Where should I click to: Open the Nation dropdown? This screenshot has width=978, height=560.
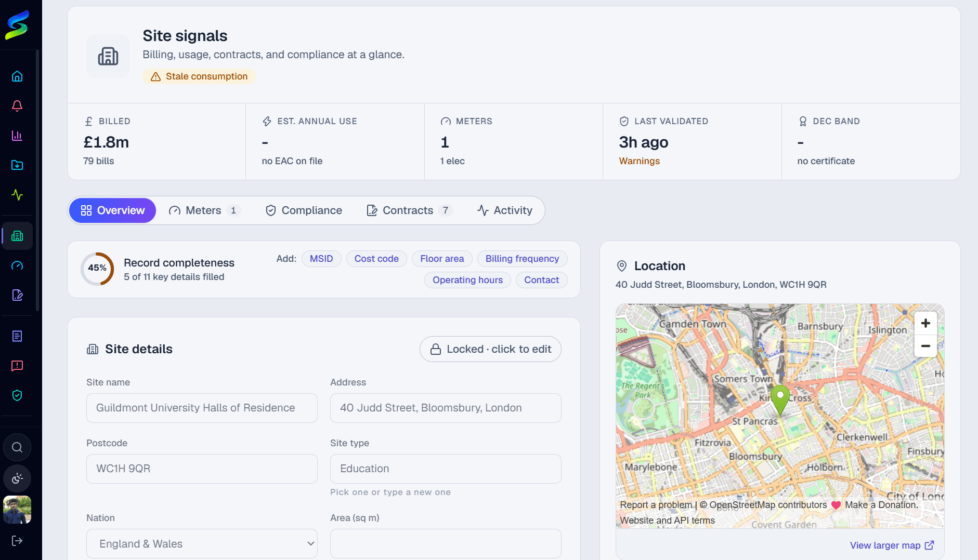tap(202, 543)
